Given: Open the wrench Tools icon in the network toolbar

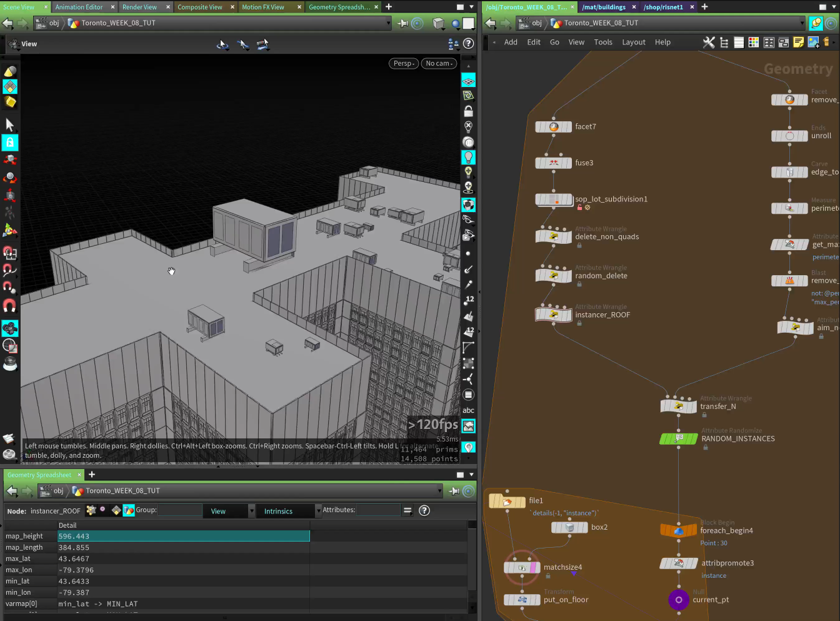Looking at the screenshot, I should click(x=709, y=42).
